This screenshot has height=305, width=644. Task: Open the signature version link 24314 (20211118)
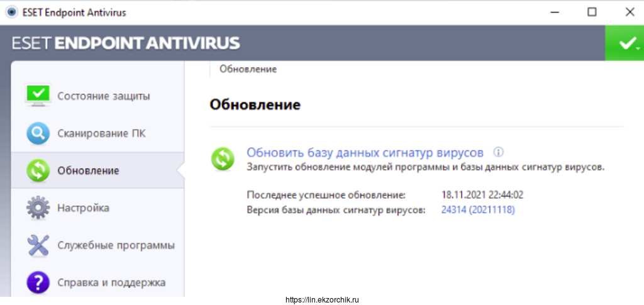(x=478, y=210)
